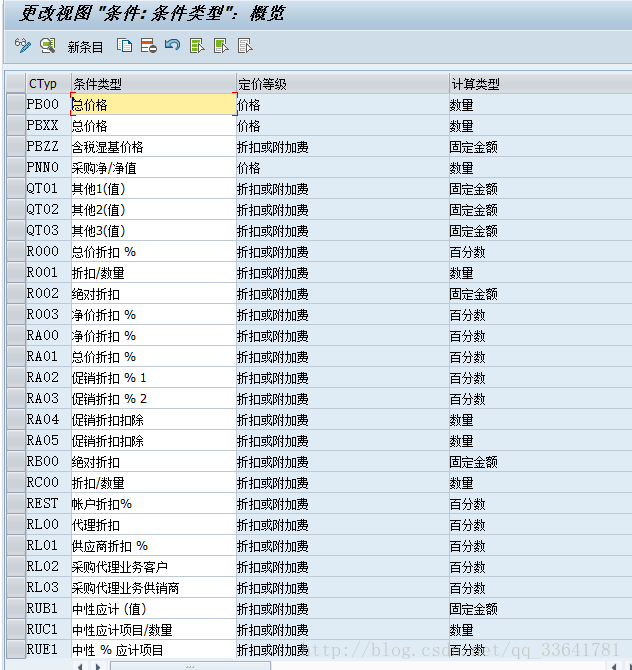632x670 pixels.
Task: Select the 中性应计 (值) cell
Action: pyautogui.click(x=154, y=608)
